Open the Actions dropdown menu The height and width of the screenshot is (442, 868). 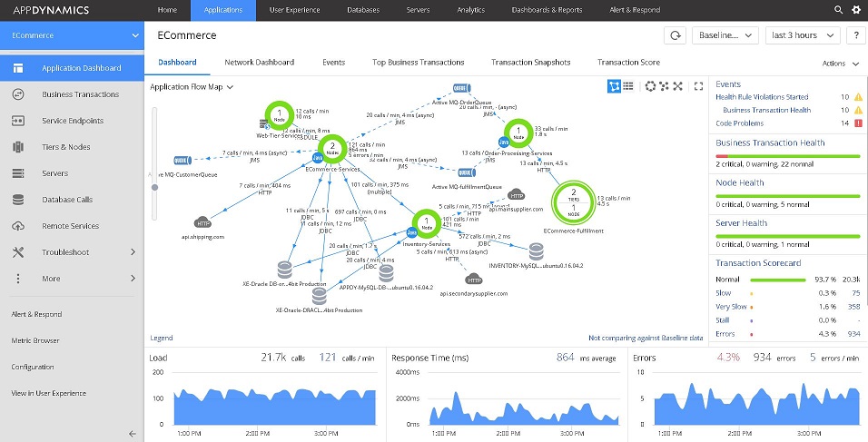pyautogui.click(x=841, y=64)
